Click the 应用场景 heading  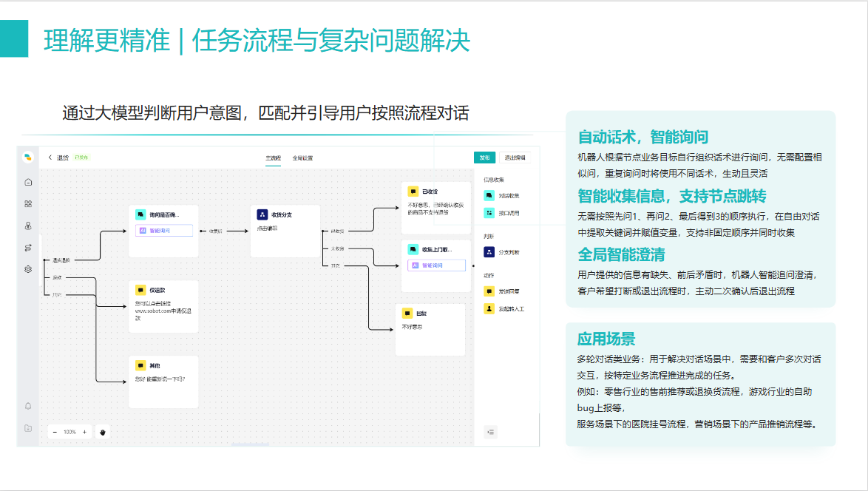tap(606, 339)
